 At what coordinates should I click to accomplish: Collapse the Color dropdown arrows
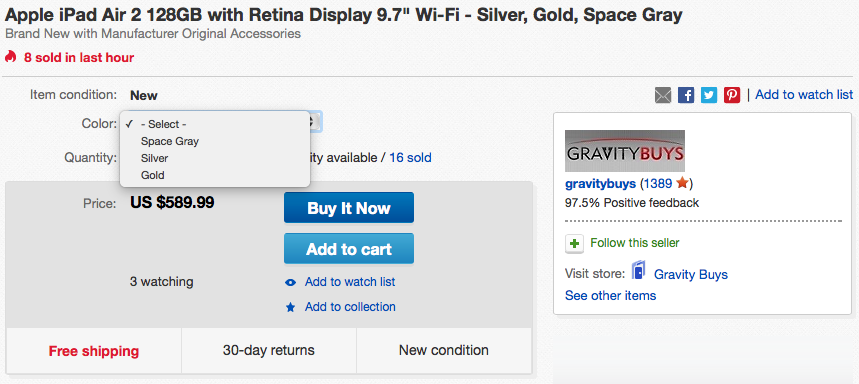(313, 122)
